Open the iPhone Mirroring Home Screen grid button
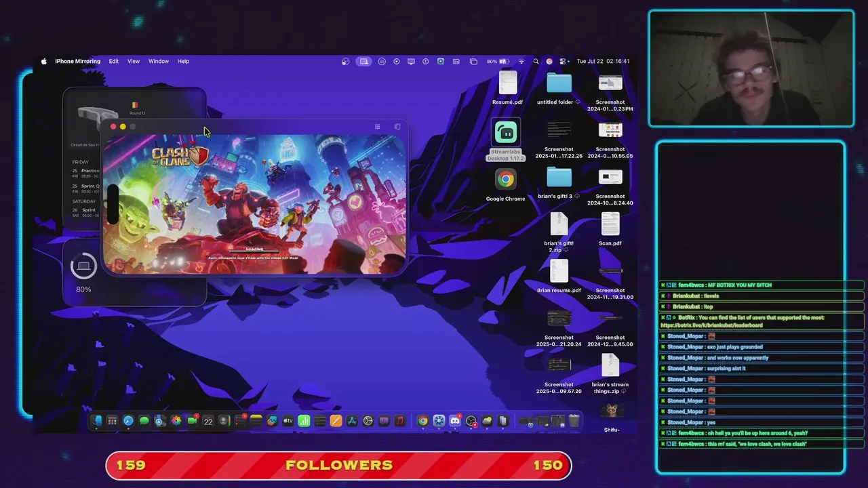This screenshot has height=488, width=868. [377, 127]
